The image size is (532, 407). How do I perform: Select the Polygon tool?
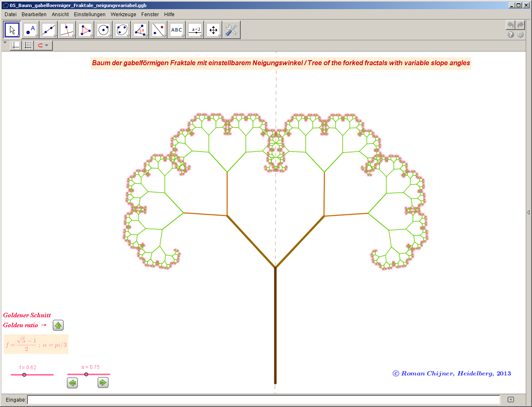(85, 30)
